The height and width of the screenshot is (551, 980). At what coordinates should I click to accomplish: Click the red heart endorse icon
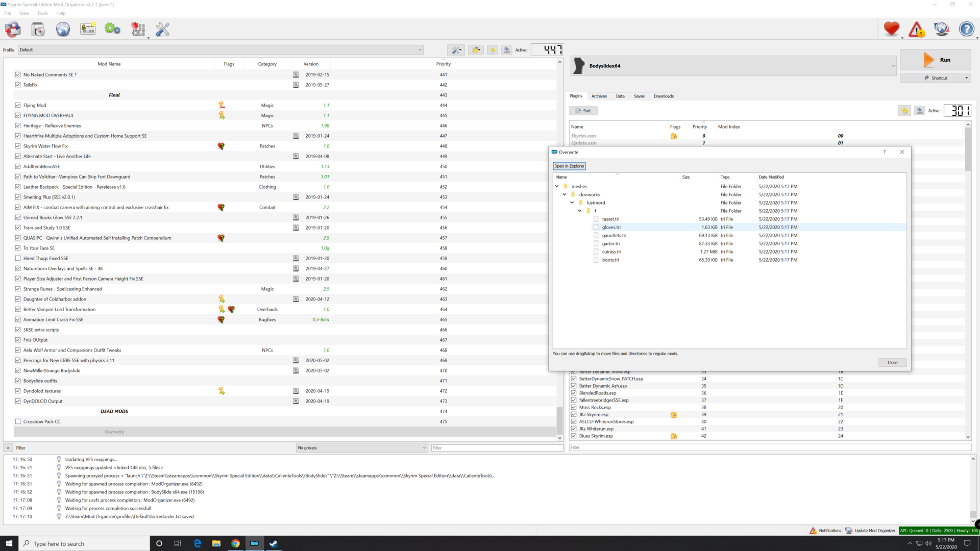(892, 29)
